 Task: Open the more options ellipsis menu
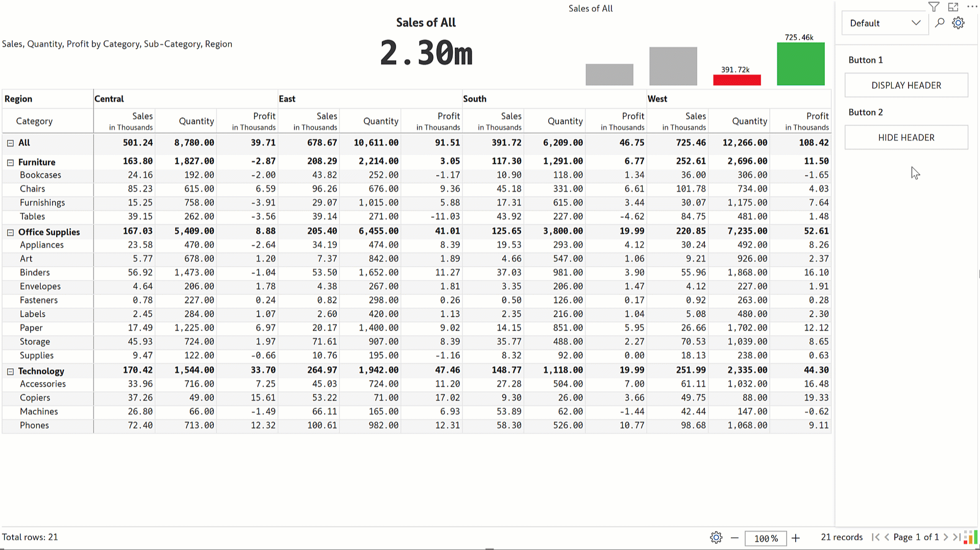point(972,7)
